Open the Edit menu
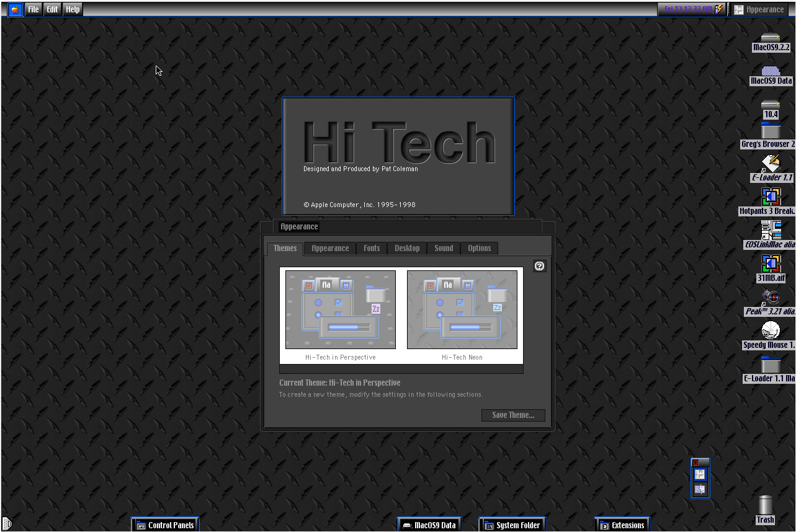Screen dimensions: 796x532 [x=52, y=9]
